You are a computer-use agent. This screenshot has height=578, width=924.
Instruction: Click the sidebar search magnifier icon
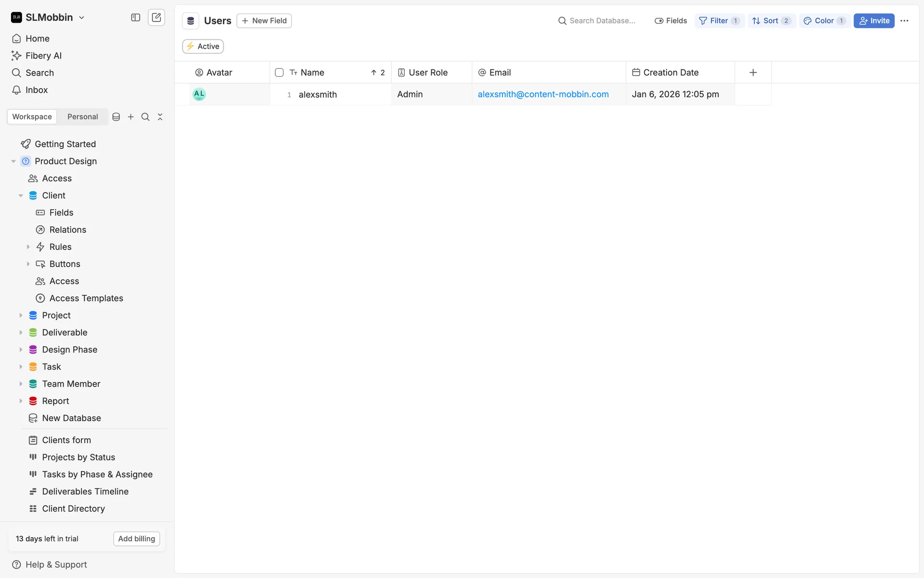(x=145, y=117)
